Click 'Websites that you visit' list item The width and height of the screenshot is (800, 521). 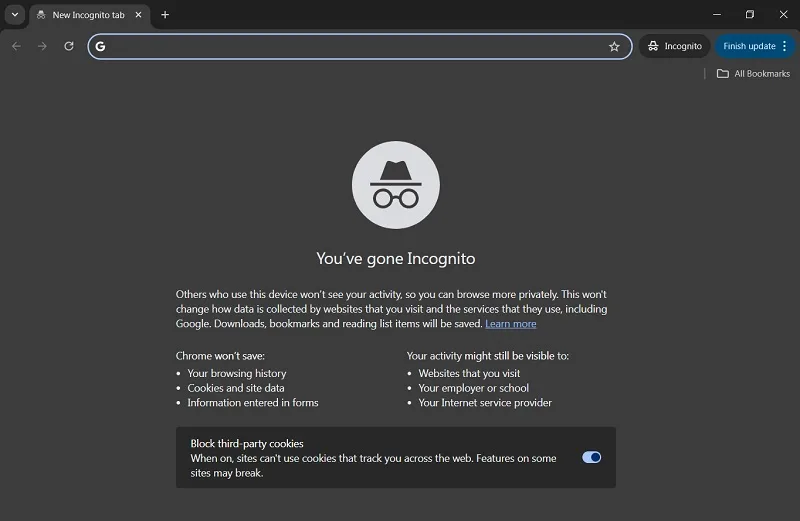coord(469,373)
